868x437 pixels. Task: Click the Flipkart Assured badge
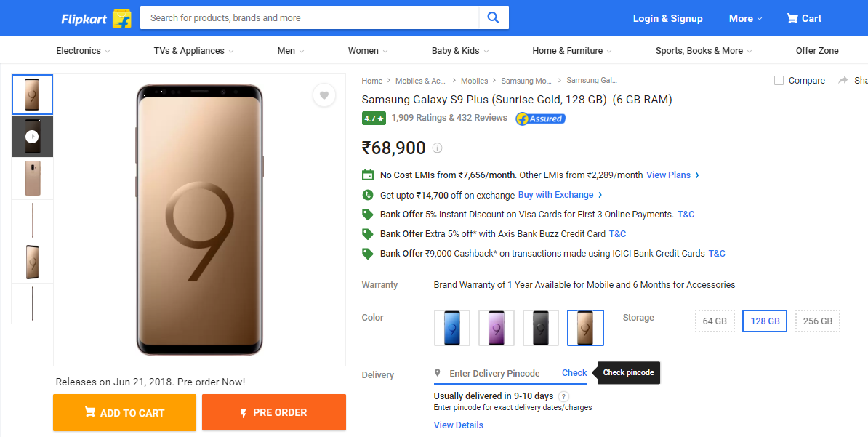coord(540,119)
